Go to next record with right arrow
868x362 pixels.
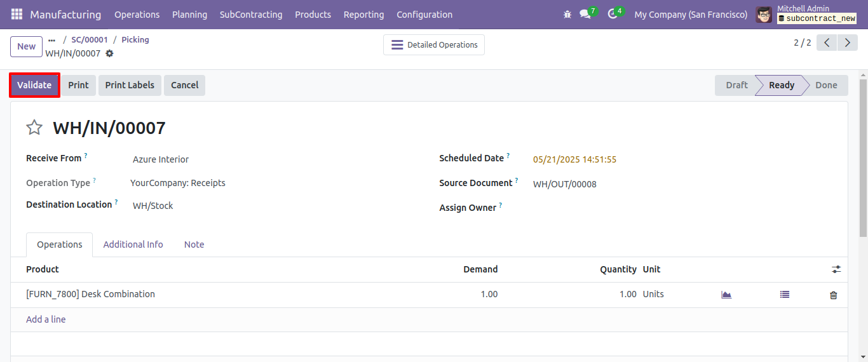848,43
